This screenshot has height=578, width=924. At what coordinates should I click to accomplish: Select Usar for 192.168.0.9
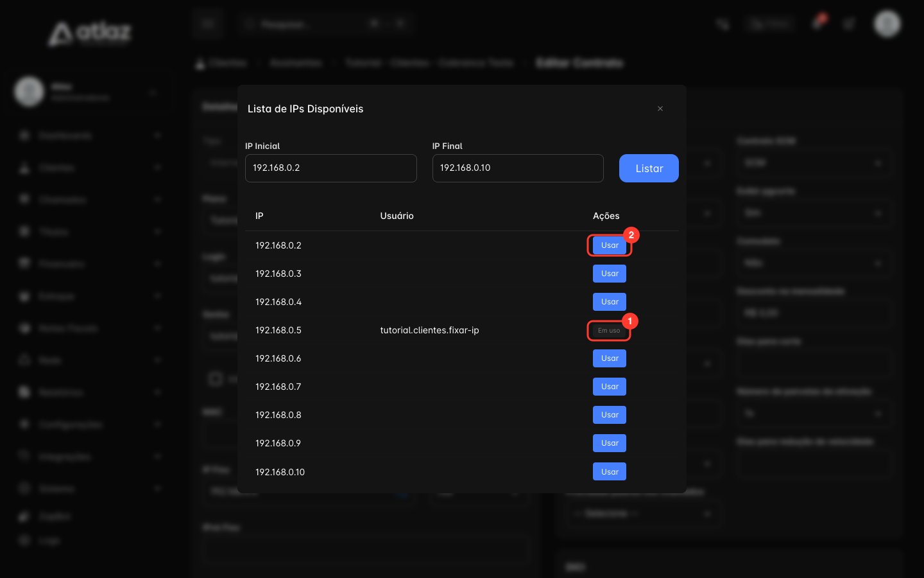[x=610, y=443]
